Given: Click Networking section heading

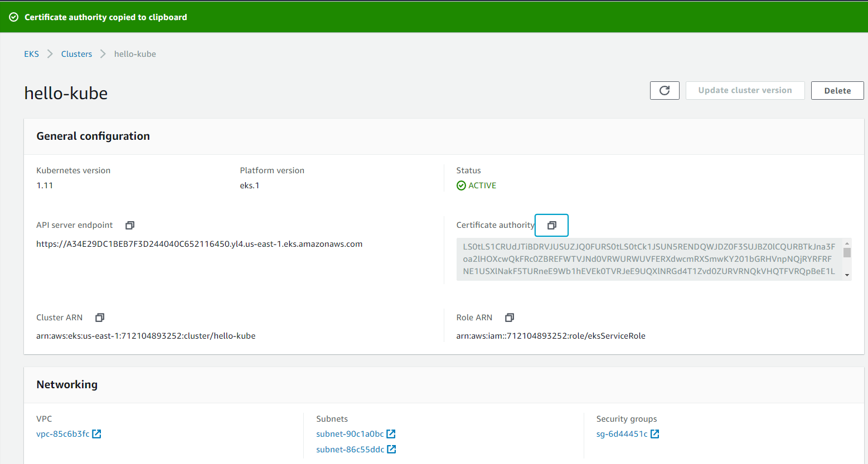Looking at the screenshot, I should click(x=67, y=384).
